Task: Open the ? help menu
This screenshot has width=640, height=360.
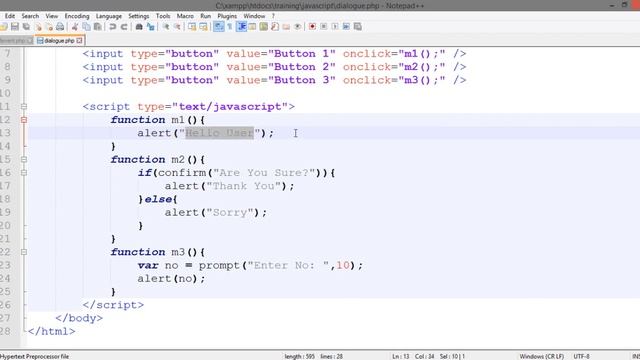Action: 273,16
